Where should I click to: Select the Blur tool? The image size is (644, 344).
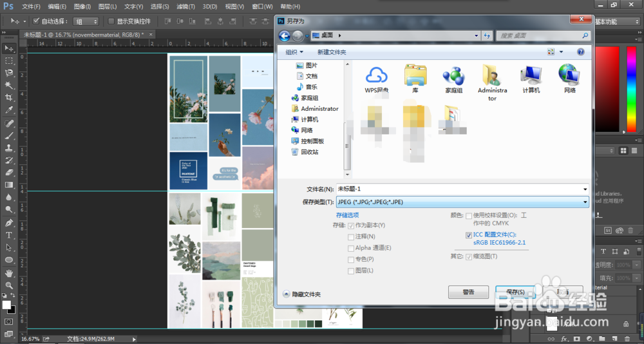pos(8,197)
